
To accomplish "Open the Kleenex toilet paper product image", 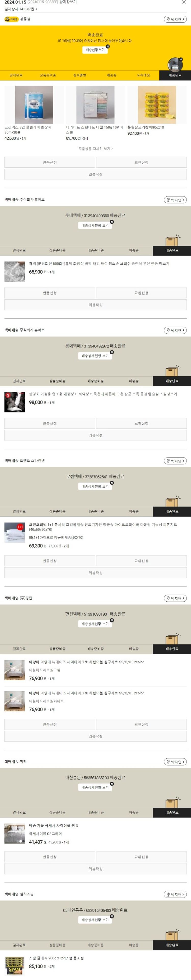I will click(x=34, y=105).
